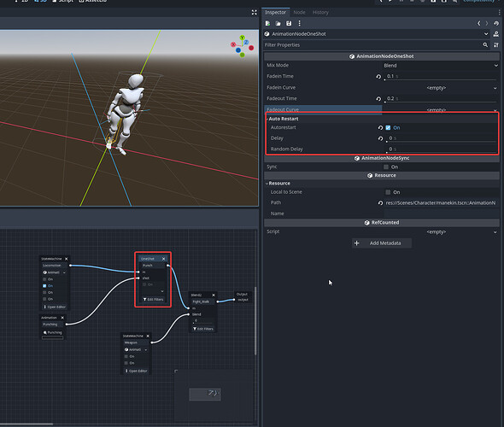Open the History tab

coord(320,13)
